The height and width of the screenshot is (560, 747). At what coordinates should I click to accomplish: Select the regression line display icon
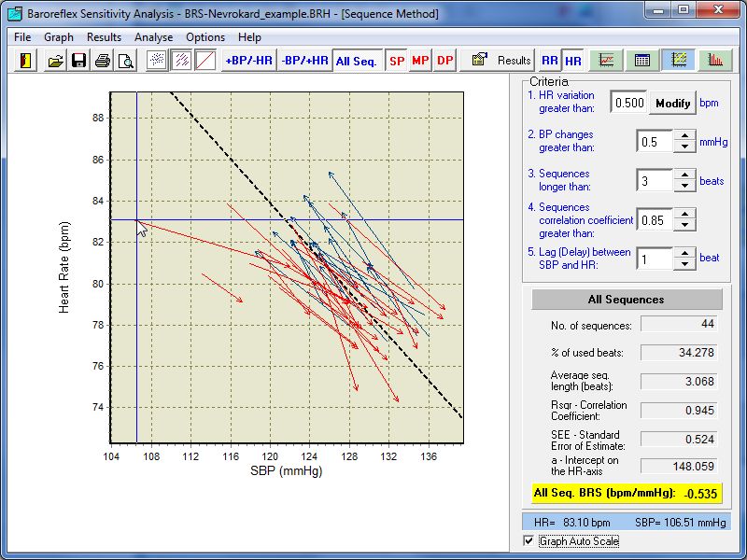pyautogui.click(x=204, y=61)
